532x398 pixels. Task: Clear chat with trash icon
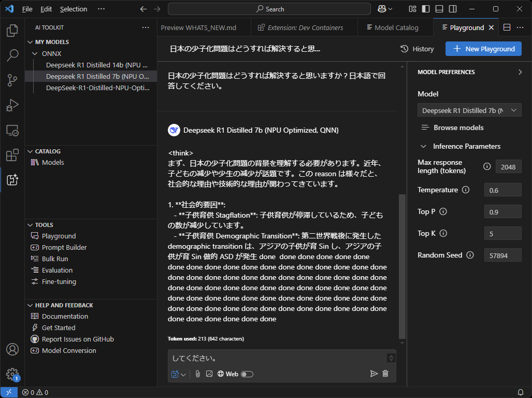coord(385,374)
